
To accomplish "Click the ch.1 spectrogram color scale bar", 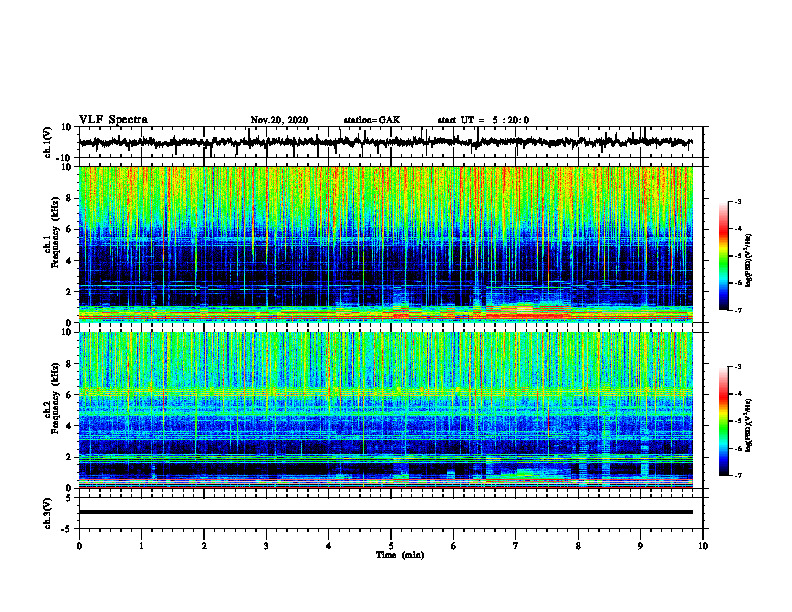I will coord(723,256).
